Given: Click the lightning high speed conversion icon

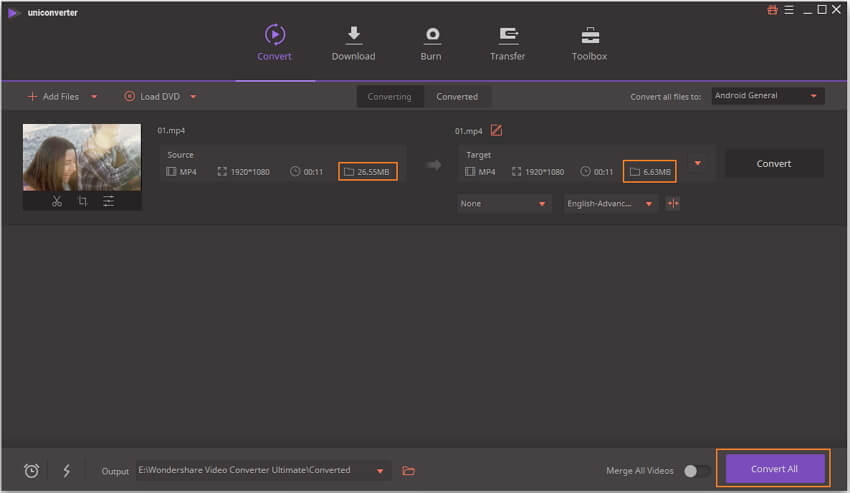Looking at the screenshot, I should (66, 470).
